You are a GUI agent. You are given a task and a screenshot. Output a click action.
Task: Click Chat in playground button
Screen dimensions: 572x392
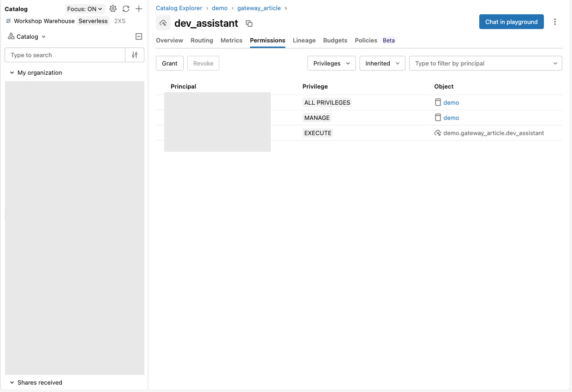point(512,22)
